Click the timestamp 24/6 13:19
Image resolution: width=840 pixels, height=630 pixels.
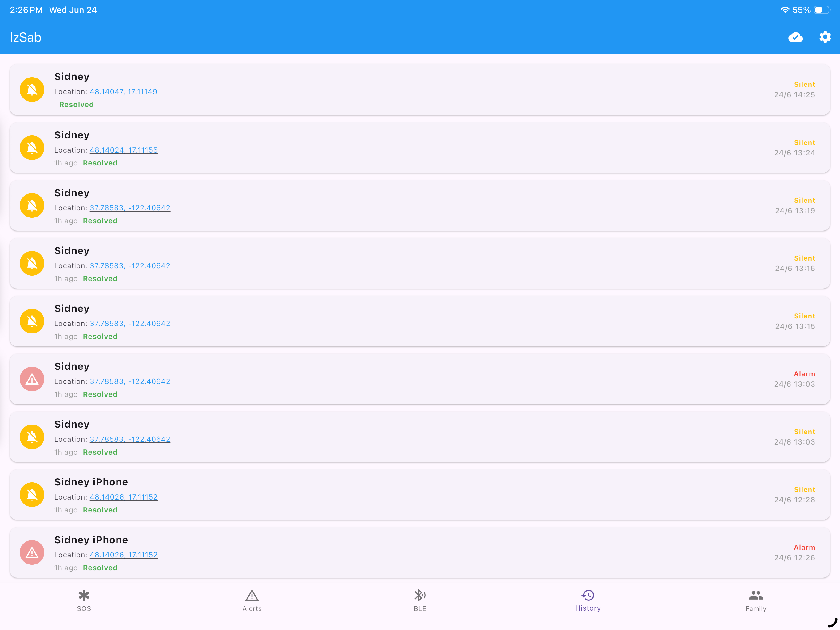(795, 210)
